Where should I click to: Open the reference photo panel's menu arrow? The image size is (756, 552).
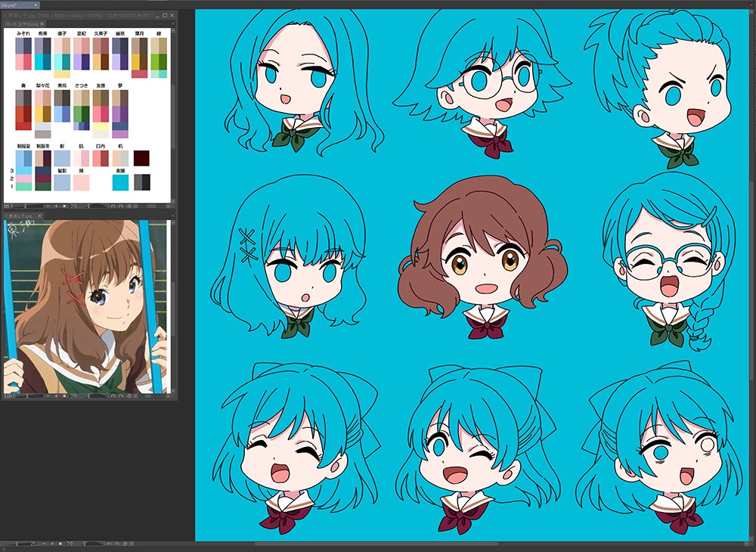click(174, 216)
